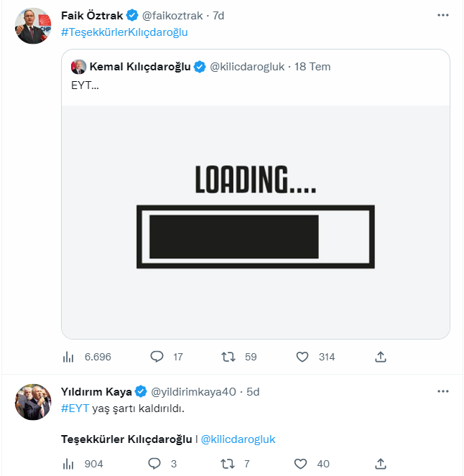Reply to Faik Öztrak's tweet
The image size is (464, 476).
point(157,357)
